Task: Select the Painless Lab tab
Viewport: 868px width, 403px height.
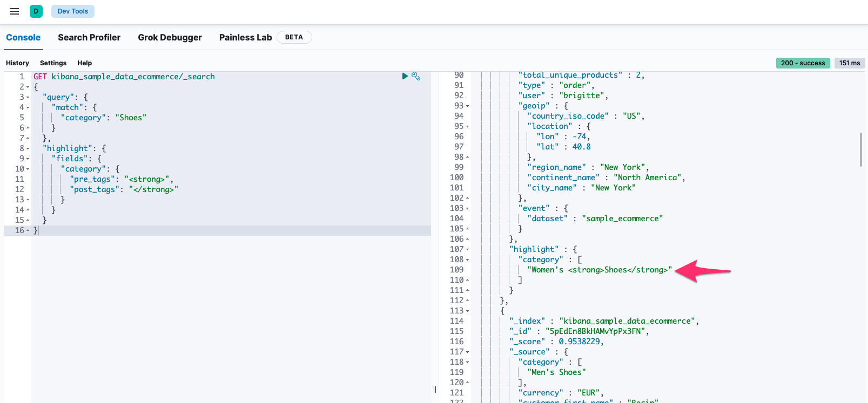Action: point(245,37)
